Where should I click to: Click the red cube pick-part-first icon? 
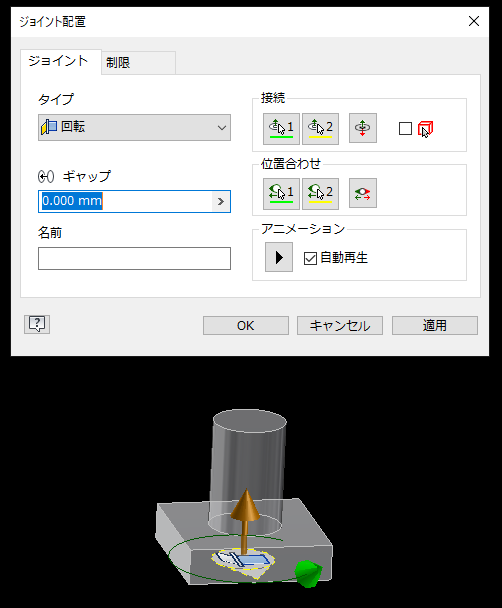[425, 129]
